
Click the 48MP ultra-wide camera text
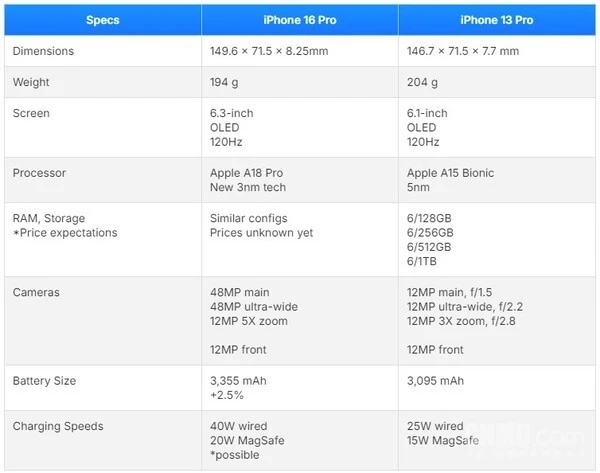pyautogui.click(x=254, y=307)
